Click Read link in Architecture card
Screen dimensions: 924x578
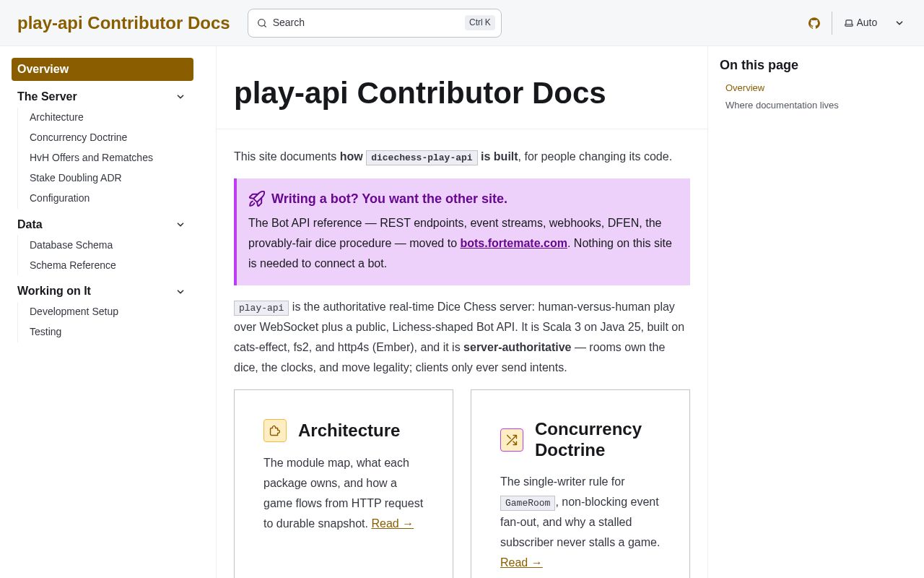392,524
